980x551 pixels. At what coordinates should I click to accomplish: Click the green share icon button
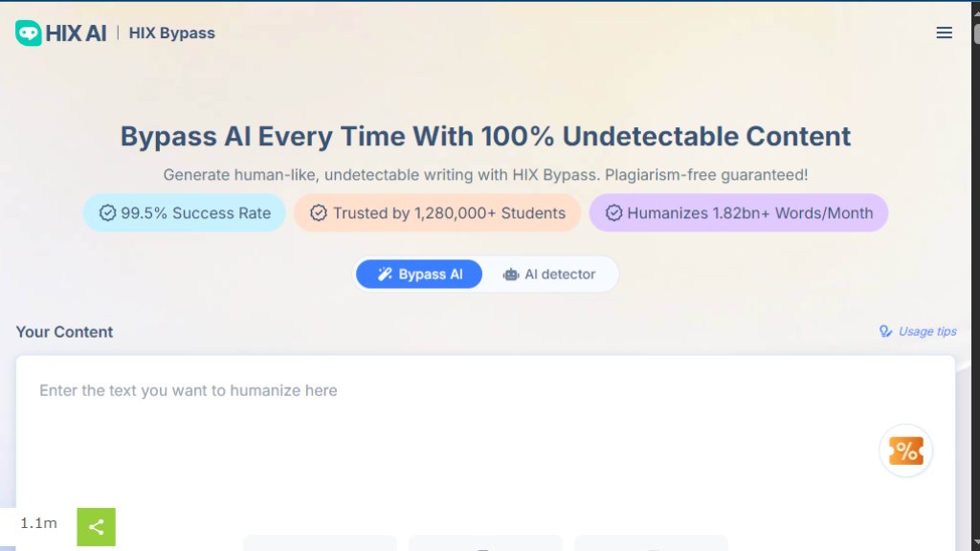pos(97,527)
